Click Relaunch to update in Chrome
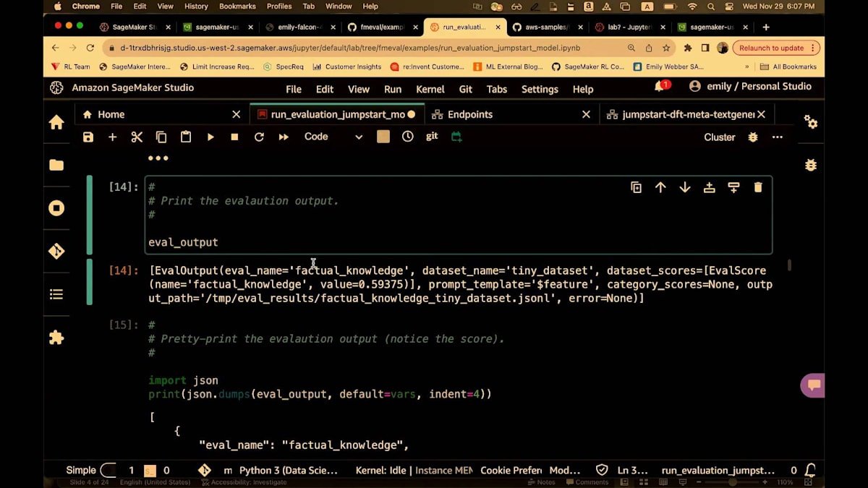 pos(776,48)
